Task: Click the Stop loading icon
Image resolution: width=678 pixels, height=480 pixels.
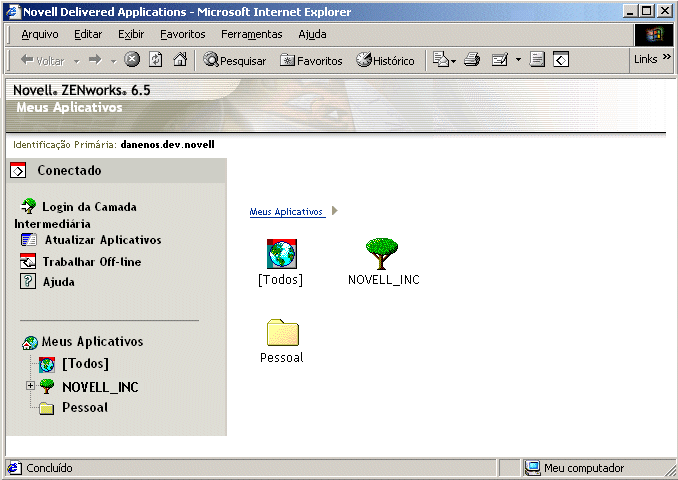Action: click(x=132, y=59)
